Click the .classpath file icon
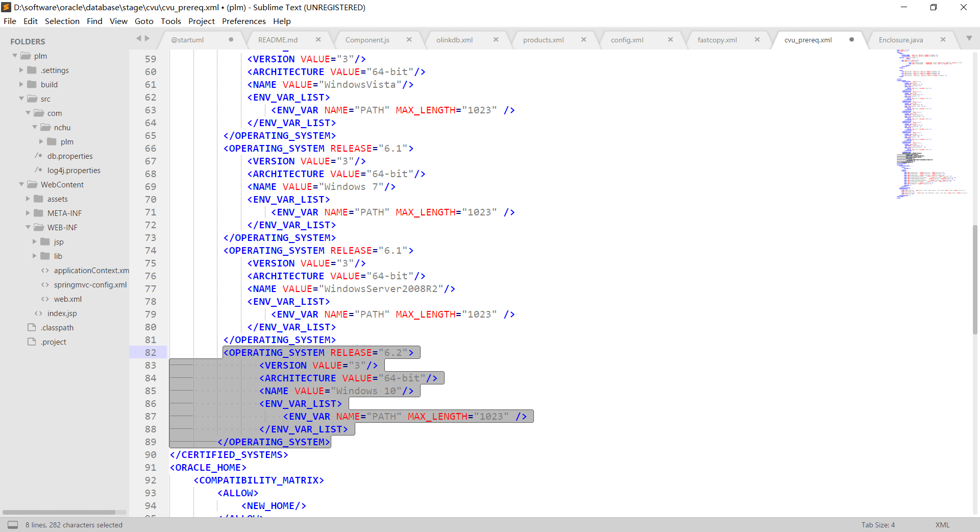The image size is (980, 532). tap(32, 327)
